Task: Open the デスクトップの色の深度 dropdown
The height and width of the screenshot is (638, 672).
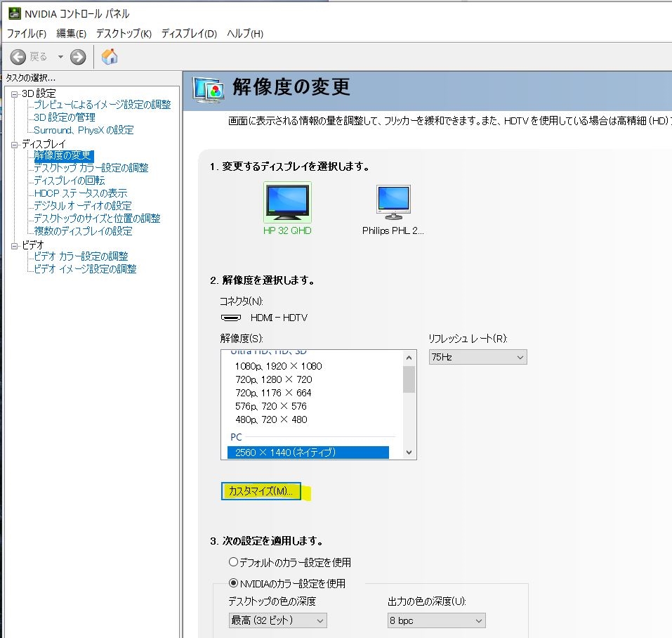Action: pos(277,620)
